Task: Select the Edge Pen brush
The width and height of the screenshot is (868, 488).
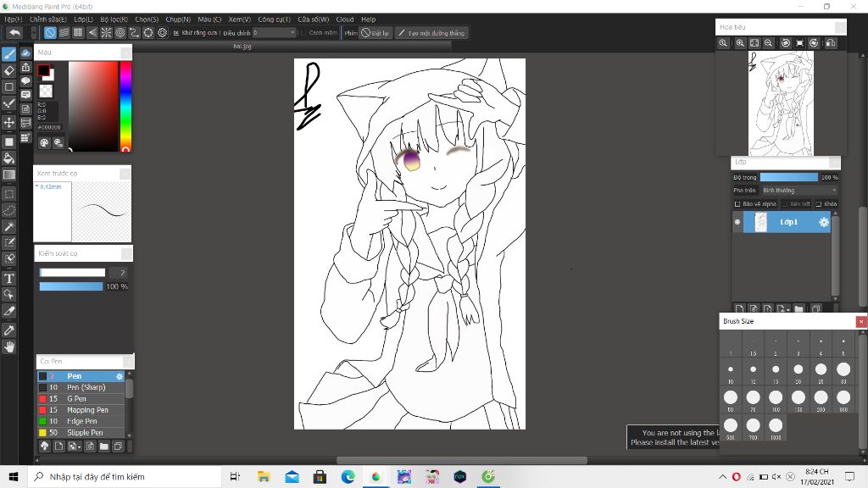Action: [x=81, y=421]
